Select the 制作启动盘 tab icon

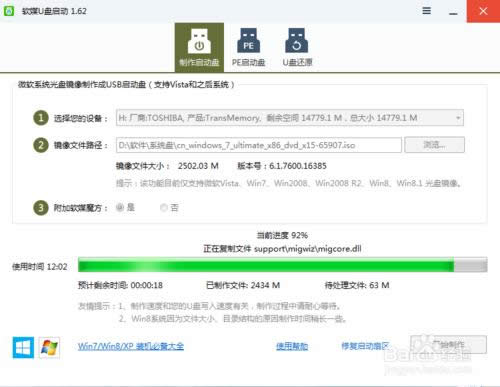pos(199,47)
